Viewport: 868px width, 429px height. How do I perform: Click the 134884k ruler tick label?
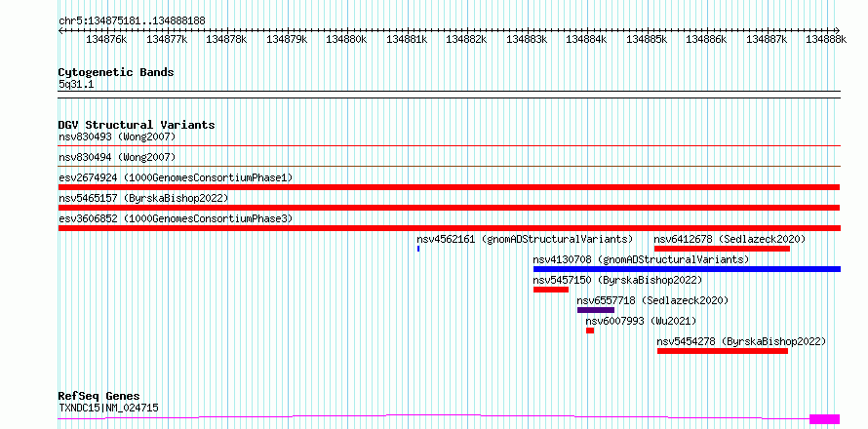pyautogui.click(x=587, y=39)
